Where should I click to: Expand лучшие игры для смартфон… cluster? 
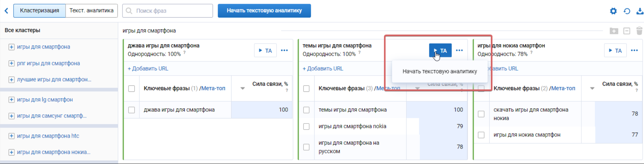click(11, 80)
